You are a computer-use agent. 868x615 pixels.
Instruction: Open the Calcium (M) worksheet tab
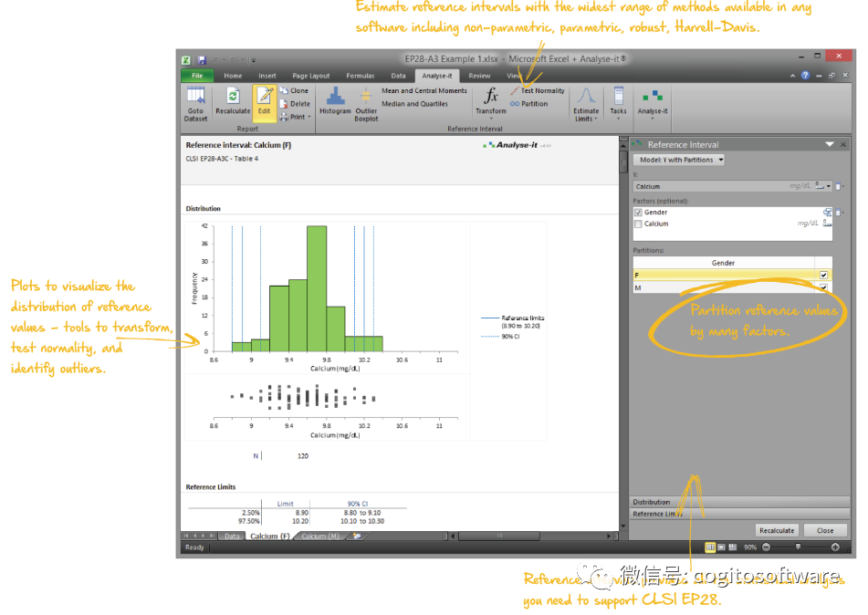[x=320, y=536]
